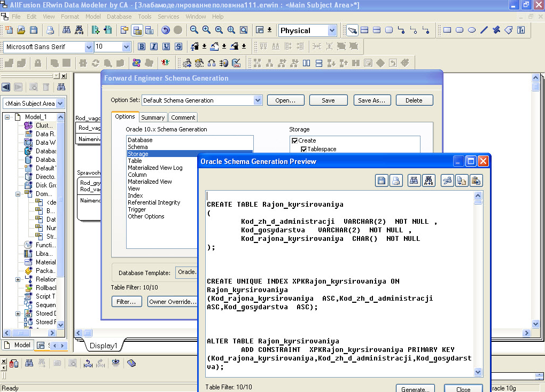
Task: Click the Cut scissors icon in Preview window
Action: click(447, 181)
